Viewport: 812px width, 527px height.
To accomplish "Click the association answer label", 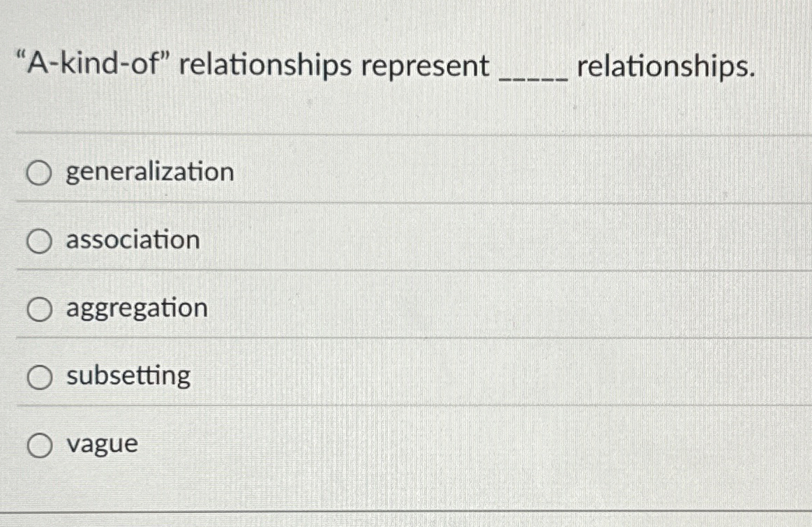I will [132, 240].
